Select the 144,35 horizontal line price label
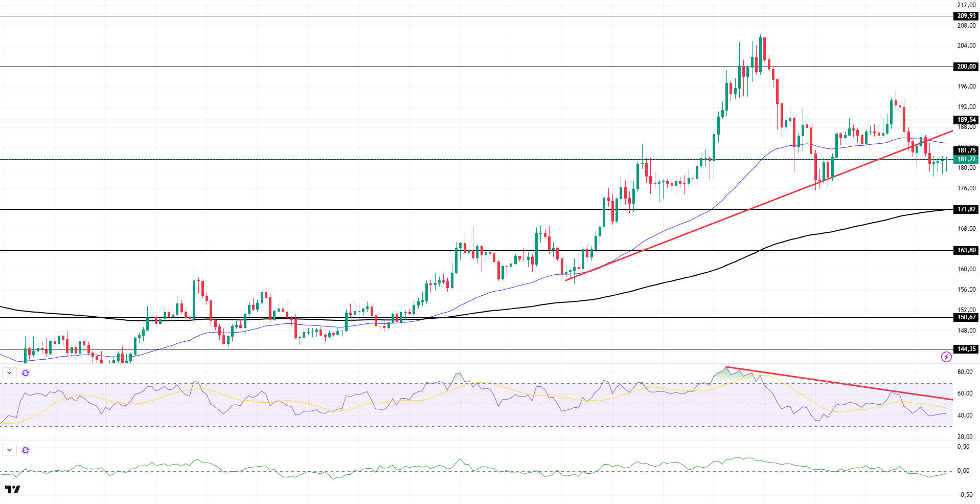980x504 pixels. (966, 349)
